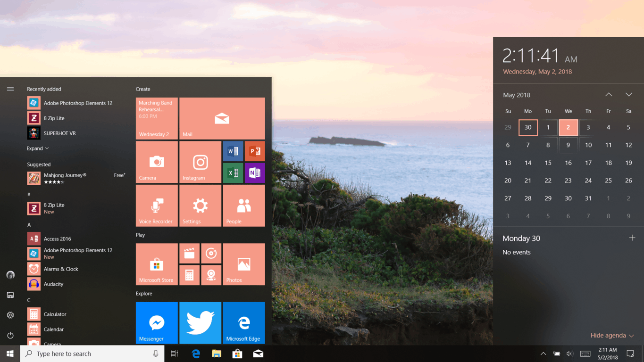Screen dimensions: 644x362
Task: Click the Start menu hamburger icon
Action: coord(10,89)
